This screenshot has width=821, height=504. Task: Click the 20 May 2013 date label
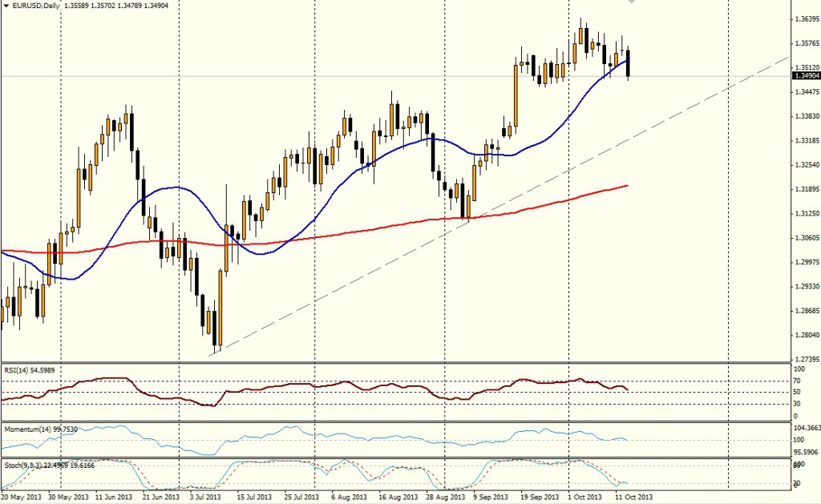pos(22,497)
